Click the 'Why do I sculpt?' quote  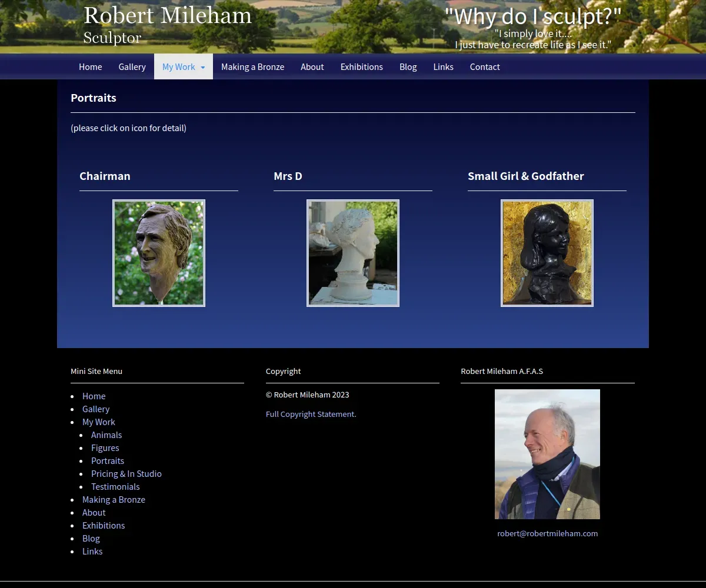tap(533, 16)
